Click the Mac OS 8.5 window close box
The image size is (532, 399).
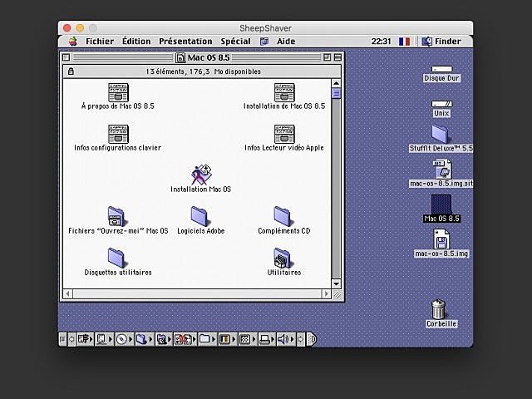(x=66, y=57)
